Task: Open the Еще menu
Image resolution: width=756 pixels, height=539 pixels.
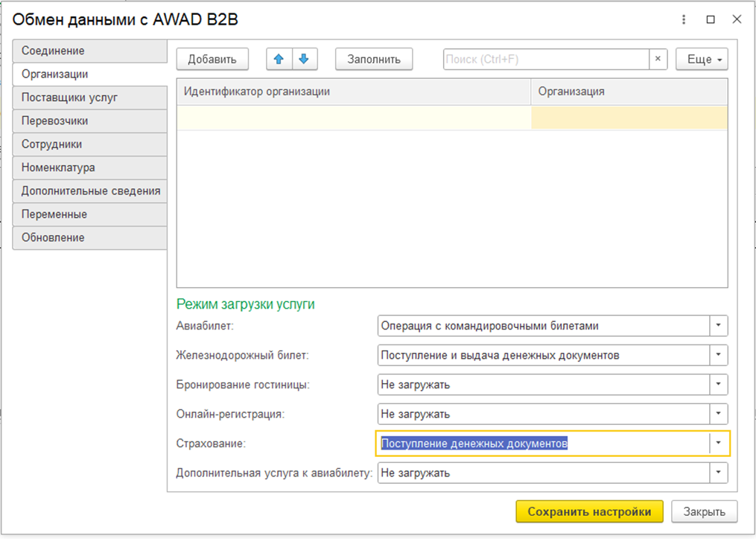Action: point(701,60)
